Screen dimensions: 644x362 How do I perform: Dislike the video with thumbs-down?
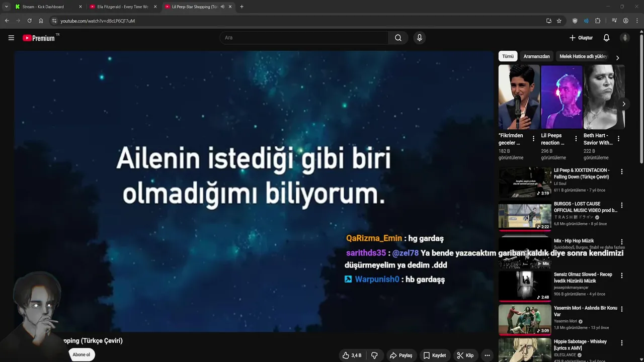(374, 355)
